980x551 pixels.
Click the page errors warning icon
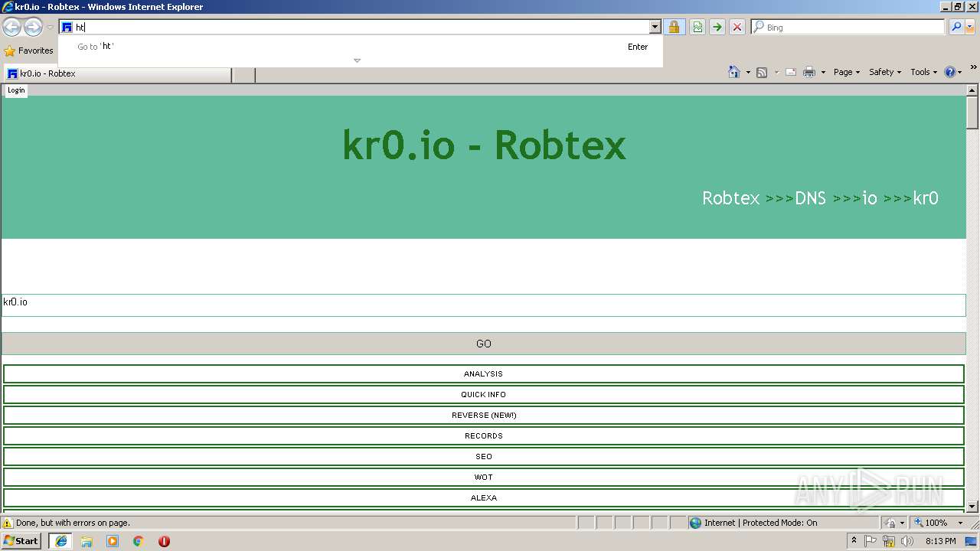(x=8, y=523)
